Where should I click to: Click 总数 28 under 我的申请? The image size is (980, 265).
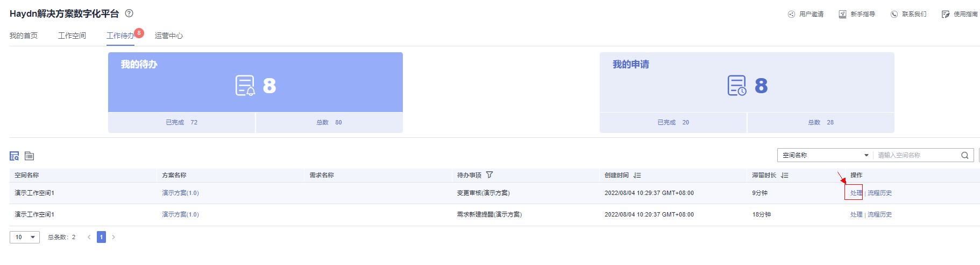pos(821,122)
